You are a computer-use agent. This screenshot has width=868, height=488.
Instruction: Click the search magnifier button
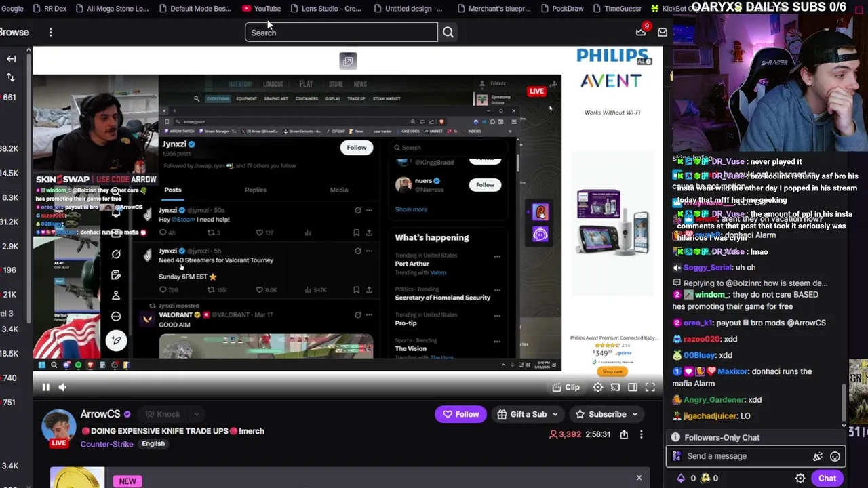coord(448,33)
